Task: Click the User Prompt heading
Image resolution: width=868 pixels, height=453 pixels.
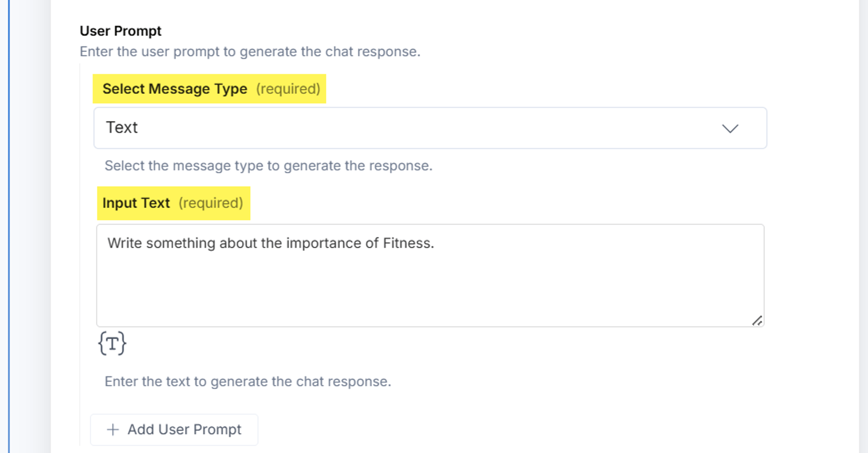Action: tap(120, 31)
